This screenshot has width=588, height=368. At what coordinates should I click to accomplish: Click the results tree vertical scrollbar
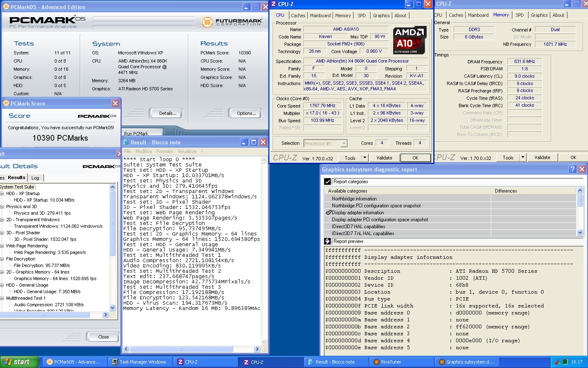[x=113, y=247]
